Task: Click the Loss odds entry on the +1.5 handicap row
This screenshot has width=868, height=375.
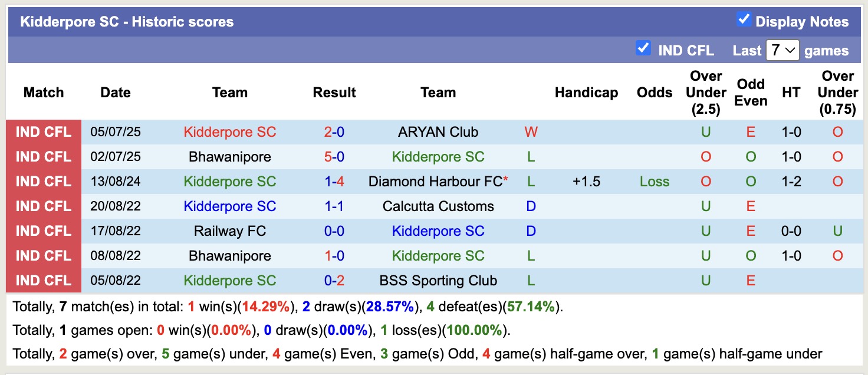Action: [x=654, y=181]
